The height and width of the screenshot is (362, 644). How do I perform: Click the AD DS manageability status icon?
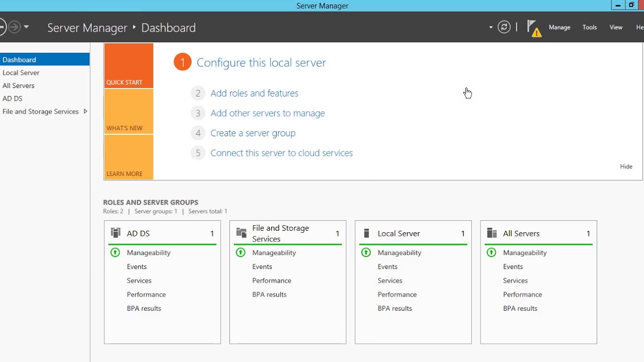(x=115, y=252)
